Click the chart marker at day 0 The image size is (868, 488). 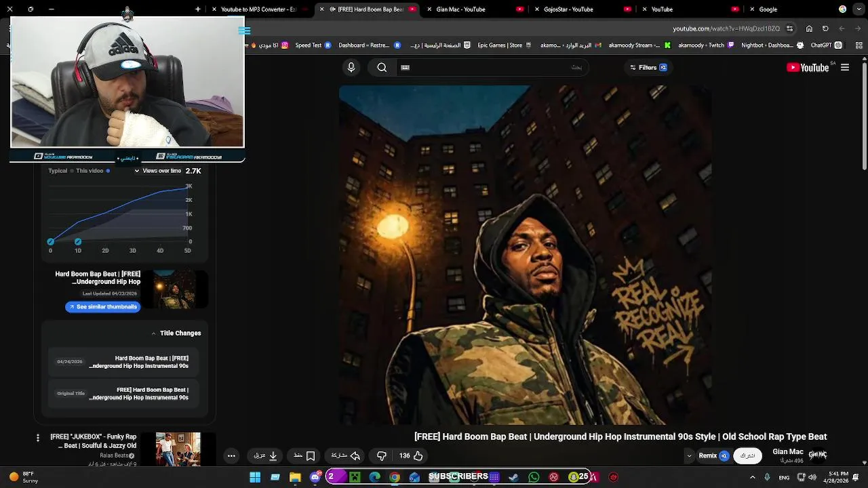[x=50, y=241]
